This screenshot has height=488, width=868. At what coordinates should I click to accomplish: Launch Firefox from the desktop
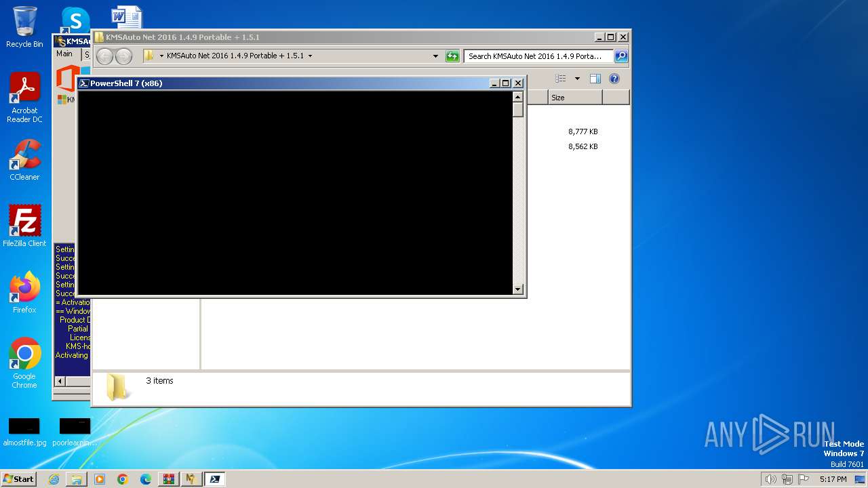[24, 292]
